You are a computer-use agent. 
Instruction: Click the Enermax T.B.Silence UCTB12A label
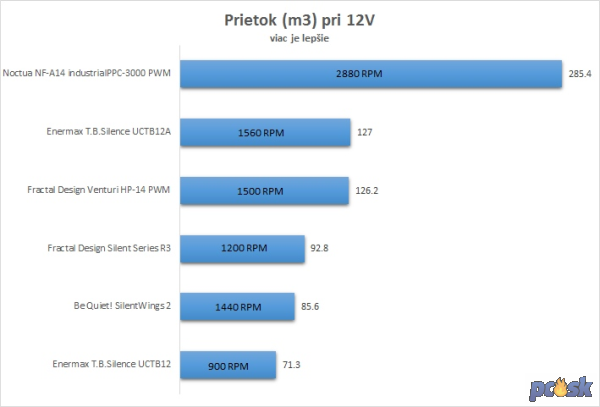pos(109,132)
